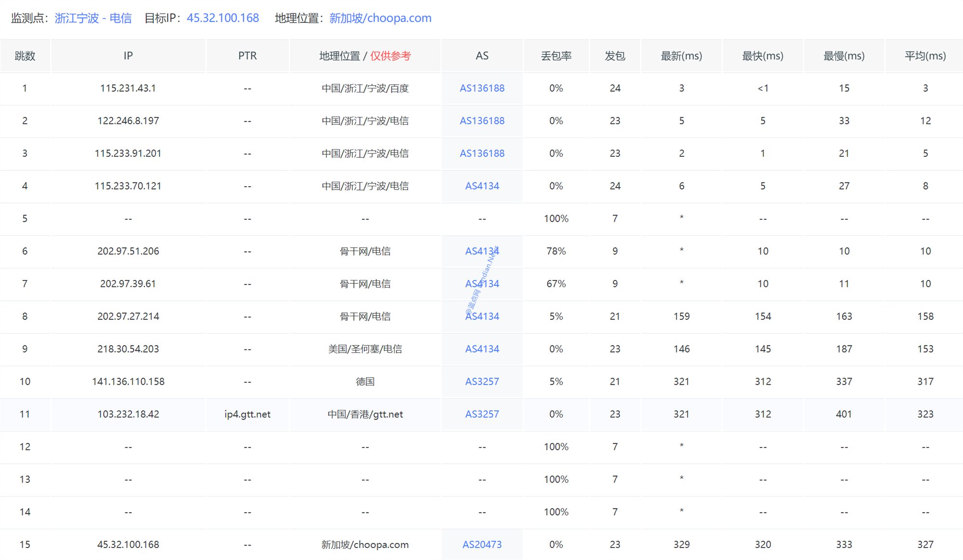Viewport: 963px width, 560px height.
Task: Click location 新加坡/choopa.com in hop 15 row
Action: coord(365,545)
